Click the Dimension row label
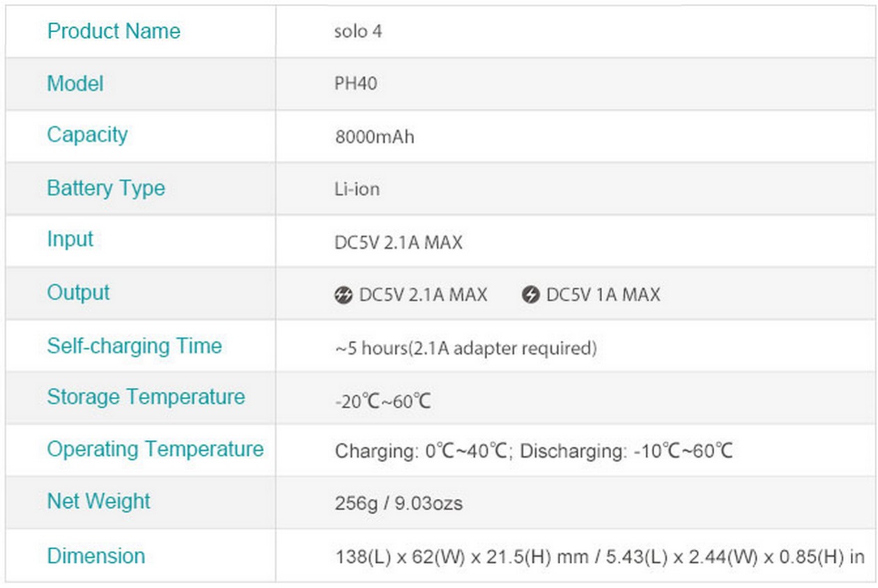This screenshot has width=878, height=588. 96,556
